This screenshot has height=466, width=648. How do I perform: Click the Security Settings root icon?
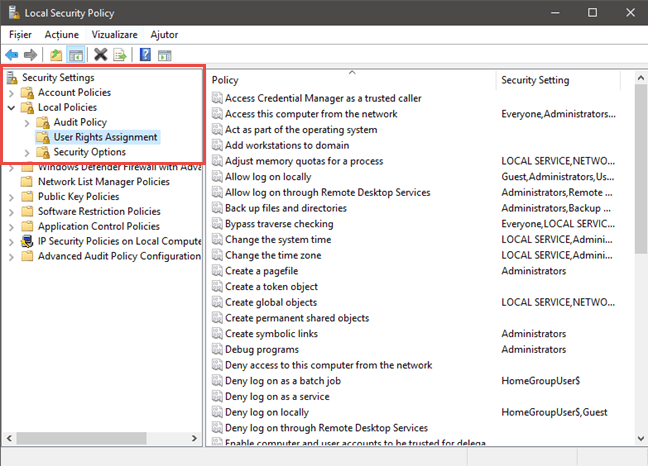pyautogui.click(x=12, y=78)
